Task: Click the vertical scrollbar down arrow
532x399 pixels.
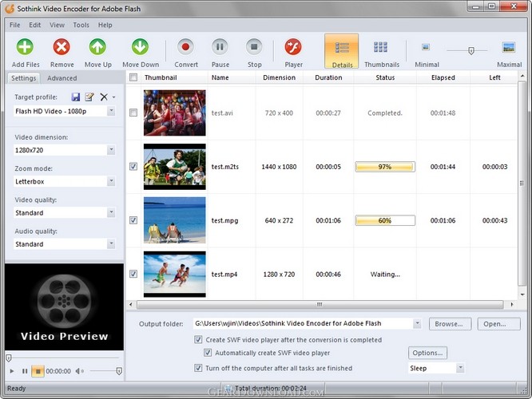Action: [x=522, y=295]
